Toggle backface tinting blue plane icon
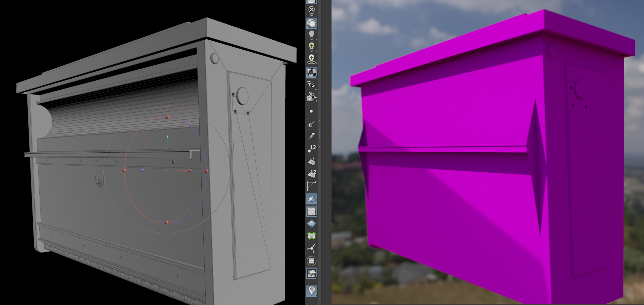Image resolution: width=644 pixels, height=305 pixels. tap(312, 199)
